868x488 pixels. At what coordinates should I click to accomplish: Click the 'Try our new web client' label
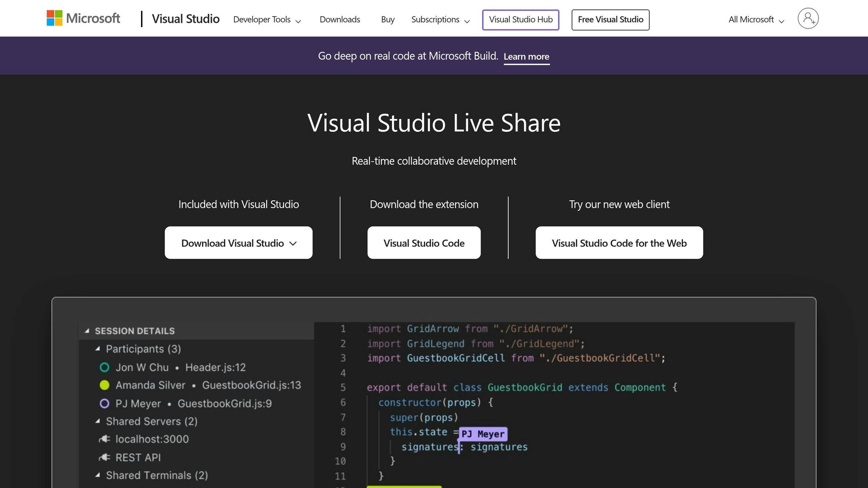click(x=619, y=204)
